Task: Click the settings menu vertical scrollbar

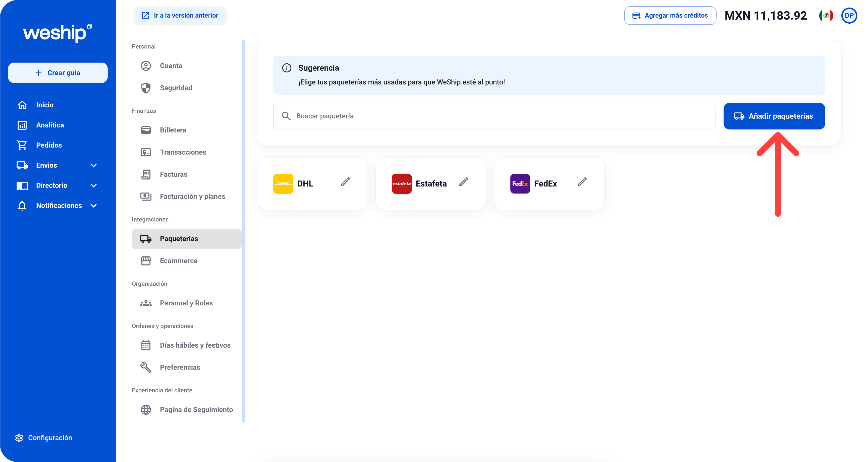Action: tap(243, 231)
